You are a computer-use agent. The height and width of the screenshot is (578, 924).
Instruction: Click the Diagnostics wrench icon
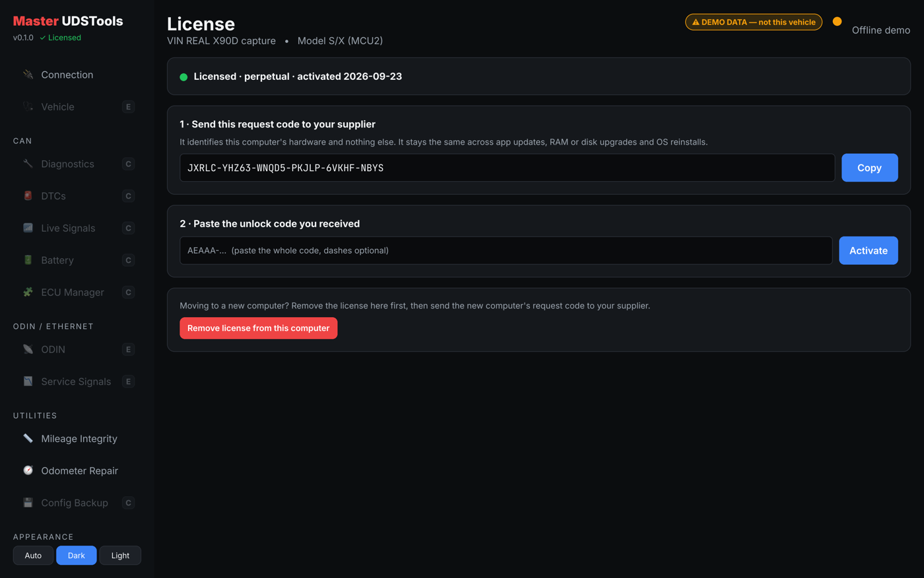[x=28, y=164]
